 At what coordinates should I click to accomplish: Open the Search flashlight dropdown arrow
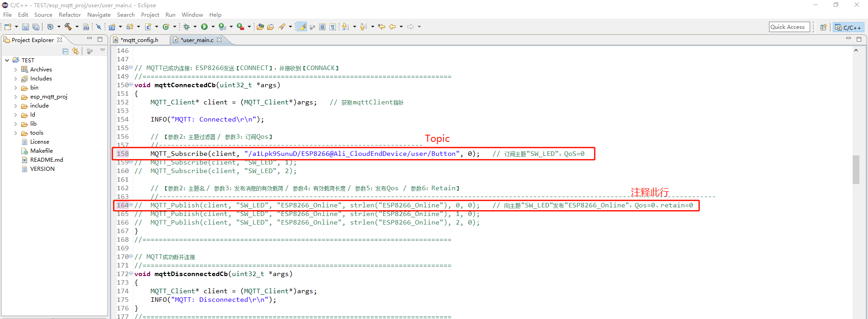[290, 27]
